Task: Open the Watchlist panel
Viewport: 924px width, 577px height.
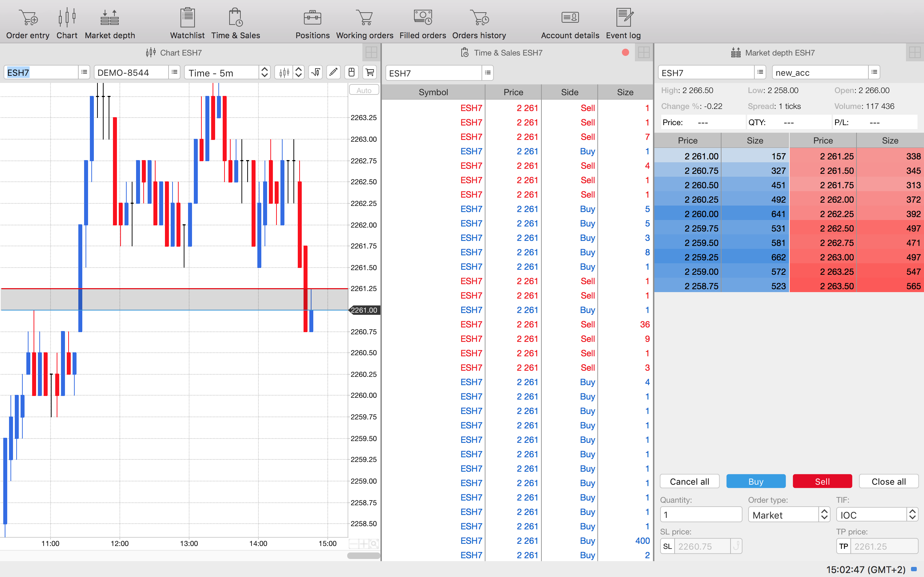Action: pyautogui.click(x=186, y=23)
